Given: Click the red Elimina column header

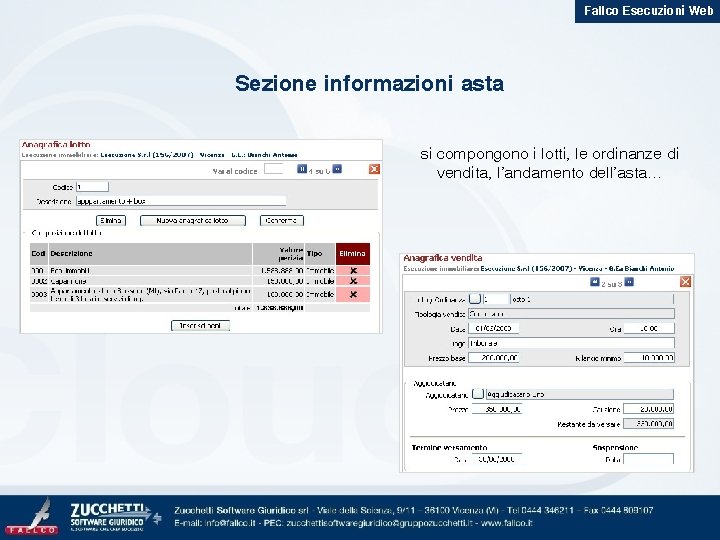Looking at the screenshot, I should (353, 253).
